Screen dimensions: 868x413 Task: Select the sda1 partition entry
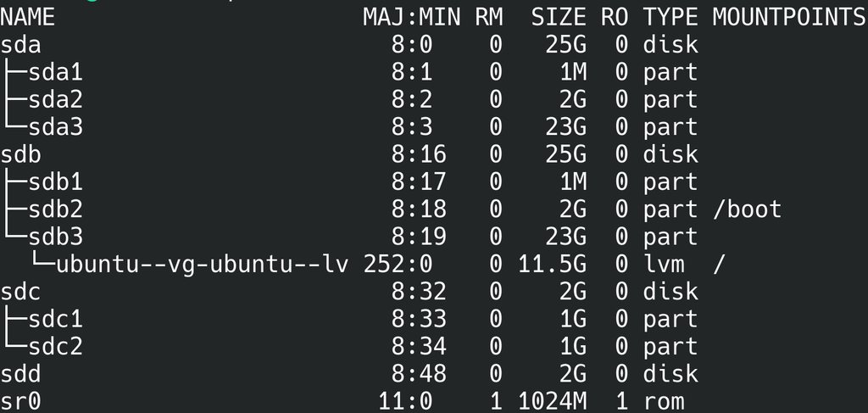[55, 73]
